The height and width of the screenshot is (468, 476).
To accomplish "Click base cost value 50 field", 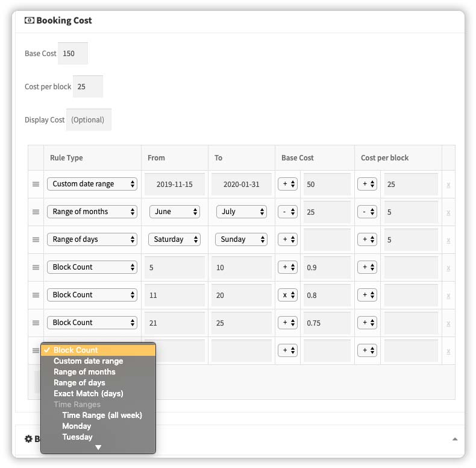I will pos(327,184).
